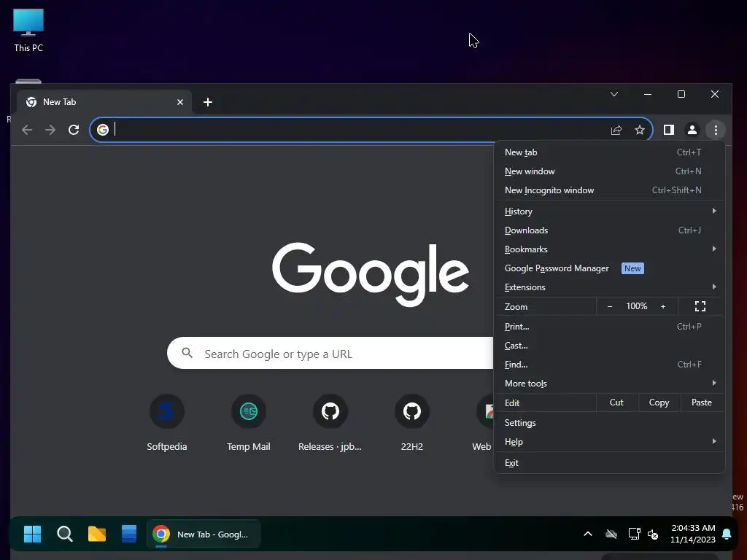Open Google Password Manager

coord(609,268)
